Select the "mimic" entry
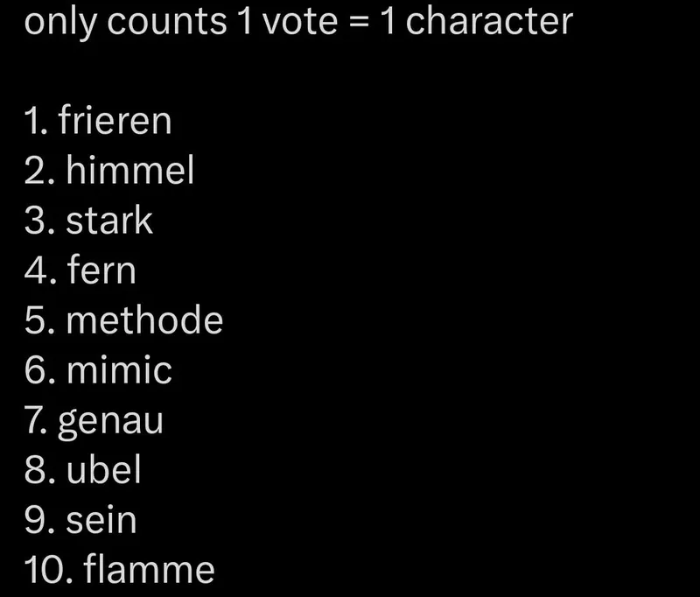Screen dimensions: 700x597 click(x=119, y=370)
